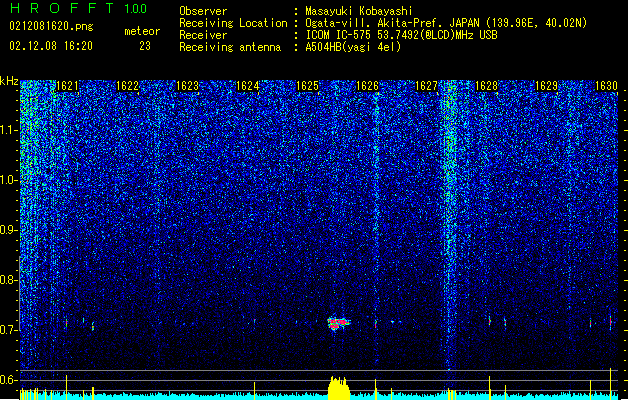Screen dimensions: 629x400
Task: Click the 0.6 kHz frequency axis label
Action: click(8, 380)
